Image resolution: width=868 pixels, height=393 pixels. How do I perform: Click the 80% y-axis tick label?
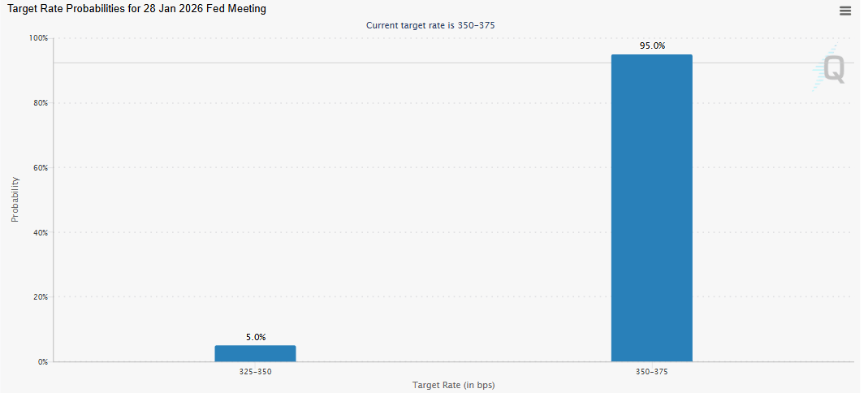[40, 103]
